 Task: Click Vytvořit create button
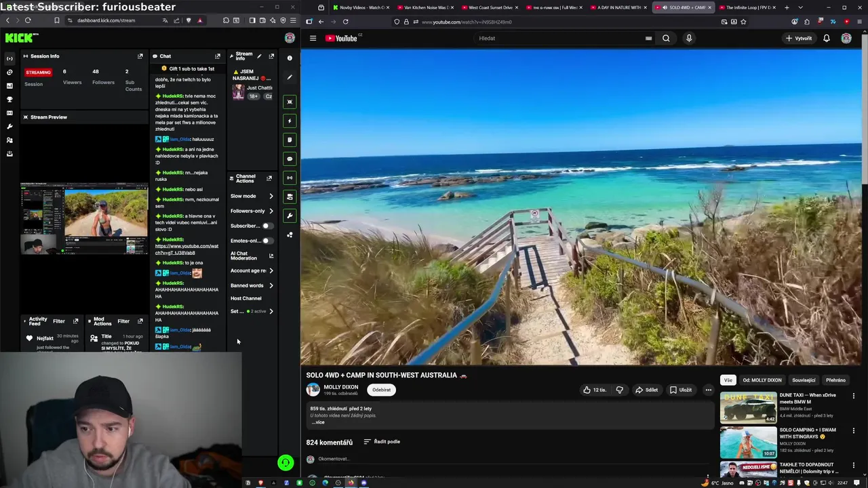[x=799, y=39]
